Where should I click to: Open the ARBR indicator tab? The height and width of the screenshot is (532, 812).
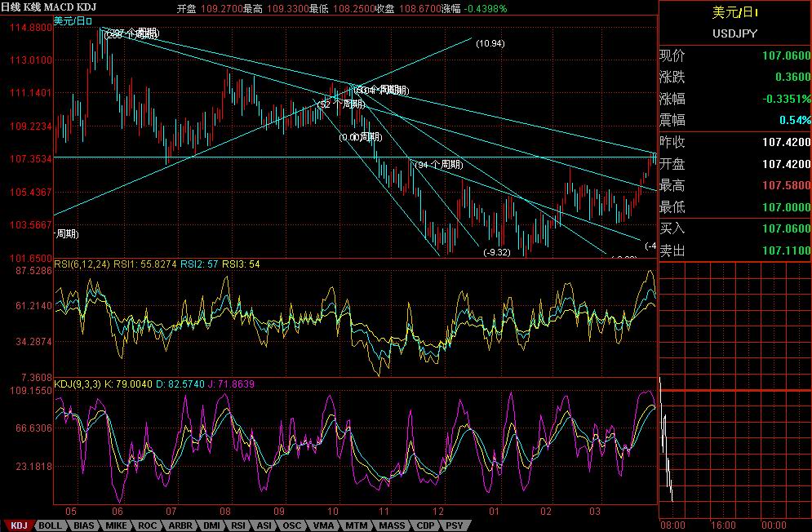pyautogui.click(x=180, y=525)
